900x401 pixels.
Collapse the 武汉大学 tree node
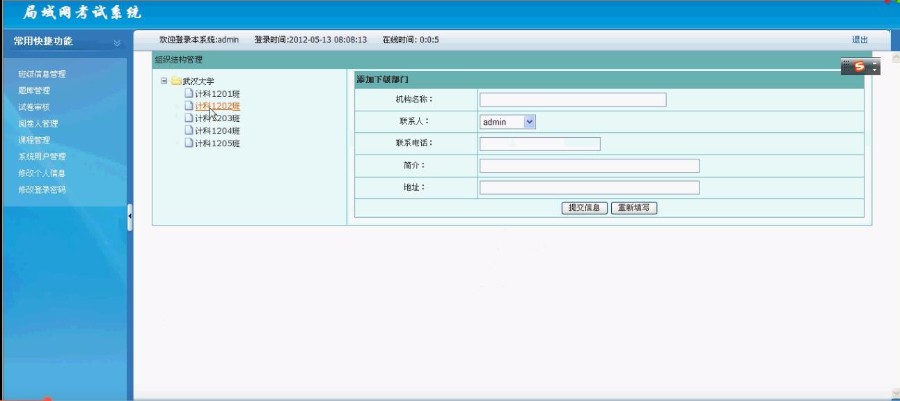click(x=164, y=81)
